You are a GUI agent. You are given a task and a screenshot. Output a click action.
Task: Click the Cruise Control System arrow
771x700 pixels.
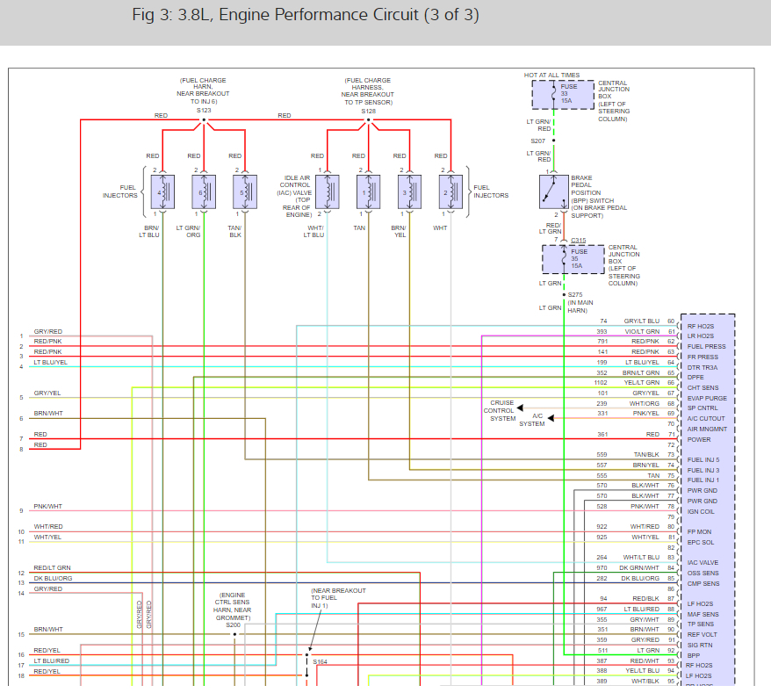tap(520, 408)
